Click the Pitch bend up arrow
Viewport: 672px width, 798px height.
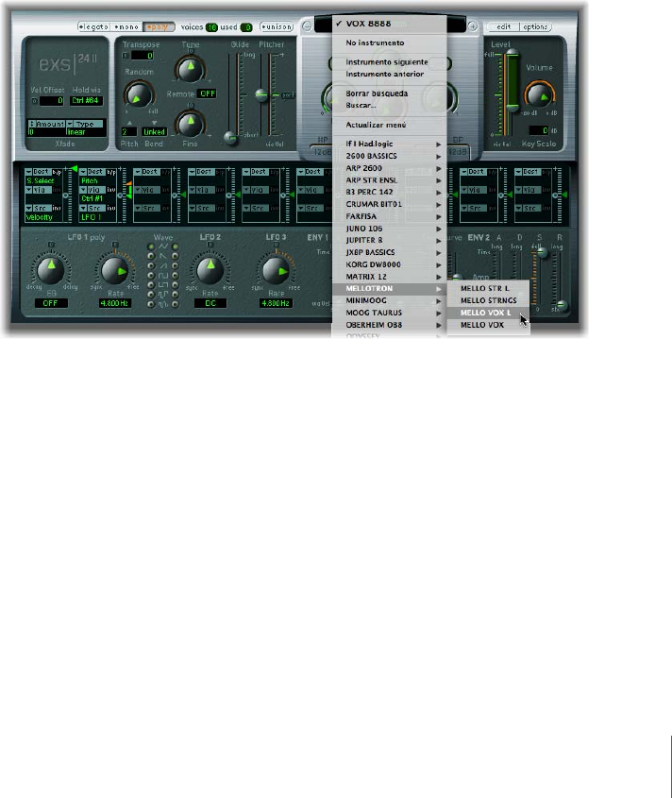click(x=129, y=123)
